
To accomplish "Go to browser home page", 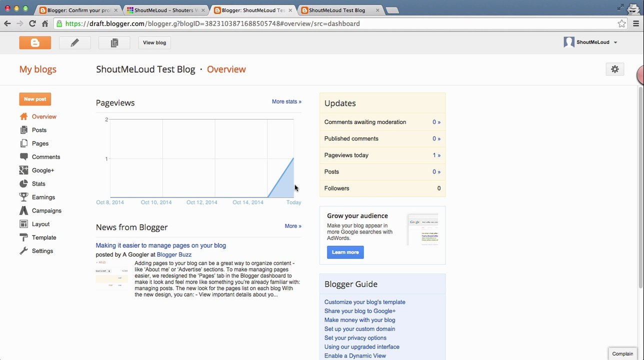I will click(45, 23).
